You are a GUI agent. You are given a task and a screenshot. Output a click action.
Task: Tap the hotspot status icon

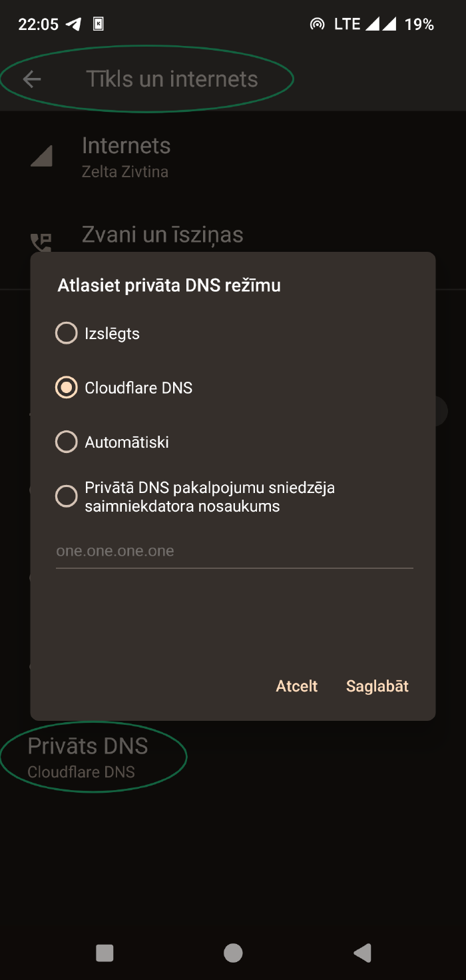point(318,25)
